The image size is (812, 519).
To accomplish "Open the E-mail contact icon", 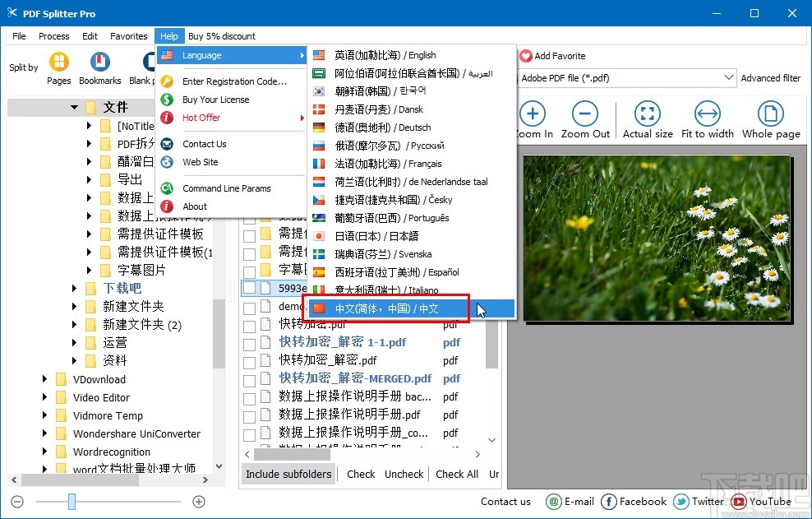I will pos(554,502).
